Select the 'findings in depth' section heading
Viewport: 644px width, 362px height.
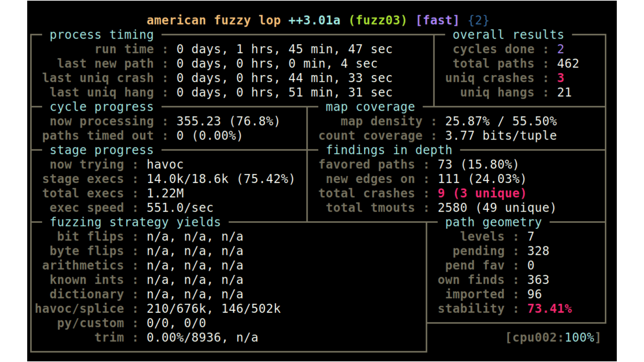click(x=389, y=150)
